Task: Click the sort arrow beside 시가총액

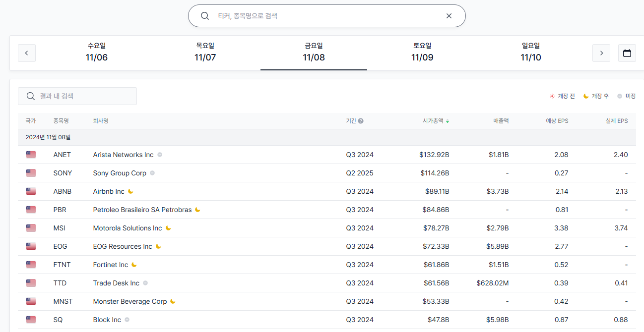Action: (x=448, y=121)
